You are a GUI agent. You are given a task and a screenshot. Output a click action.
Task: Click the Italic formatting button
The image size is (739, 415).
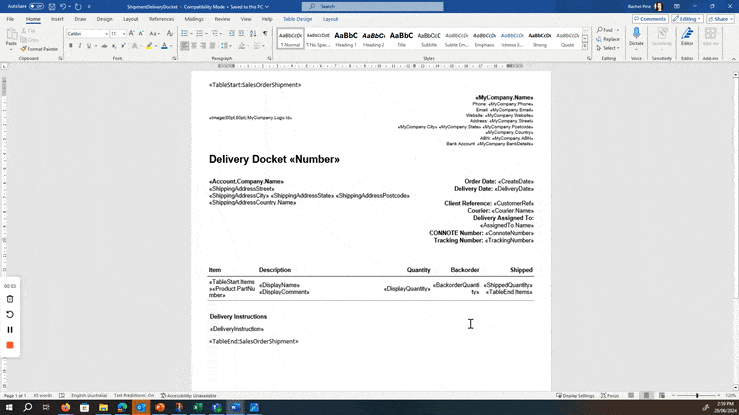coord(79,45)
